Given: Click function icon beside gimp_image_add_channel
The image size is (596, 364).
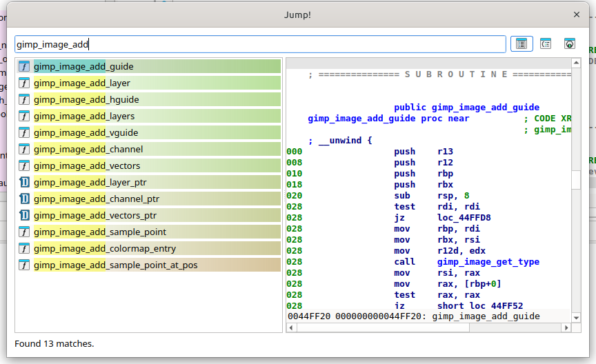Looking at the screenshot, I should coord(24,149).
